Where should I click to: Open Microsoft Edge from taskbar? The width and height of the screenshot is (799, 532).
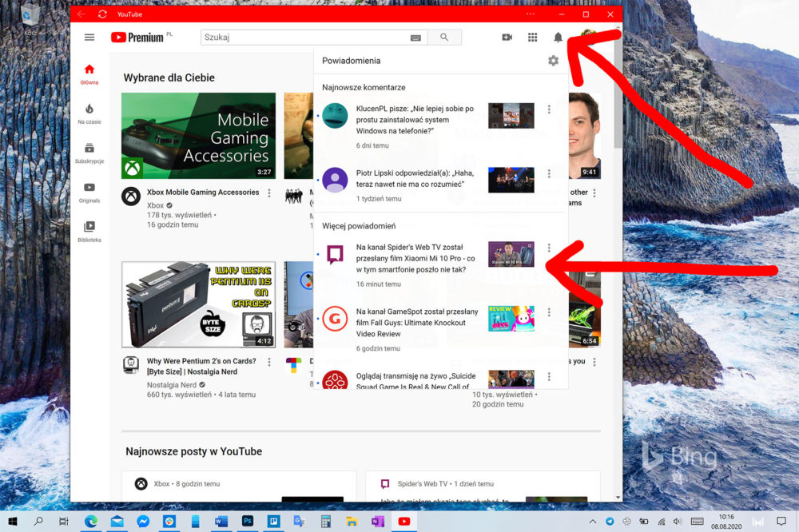tap(91, 521)
